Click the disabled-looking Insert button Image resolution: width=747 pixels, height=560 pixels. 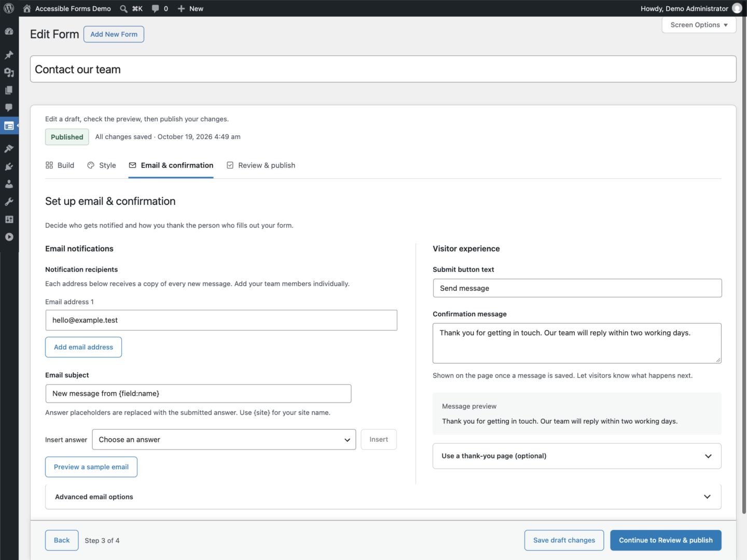click(x=379, y=440)
